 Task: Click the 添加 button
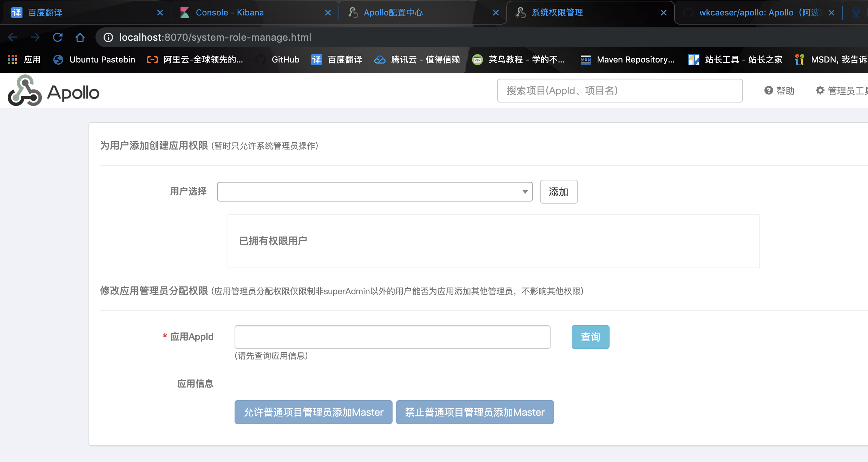558,192
